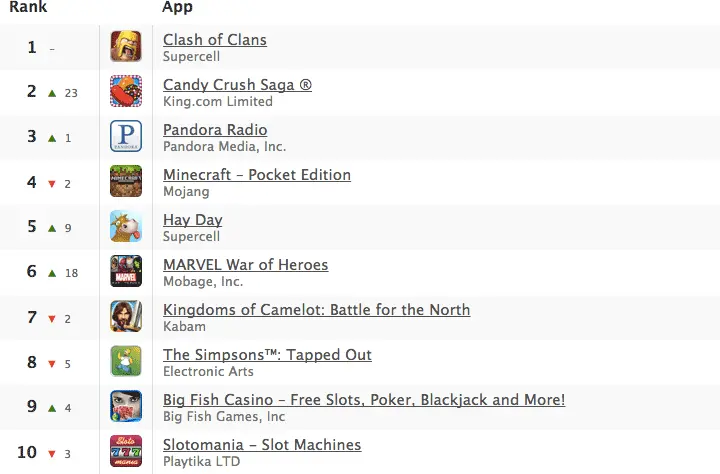Open the Minecraft Pocket Edition icon
This screenshot has height=474, width=720.
126,181
